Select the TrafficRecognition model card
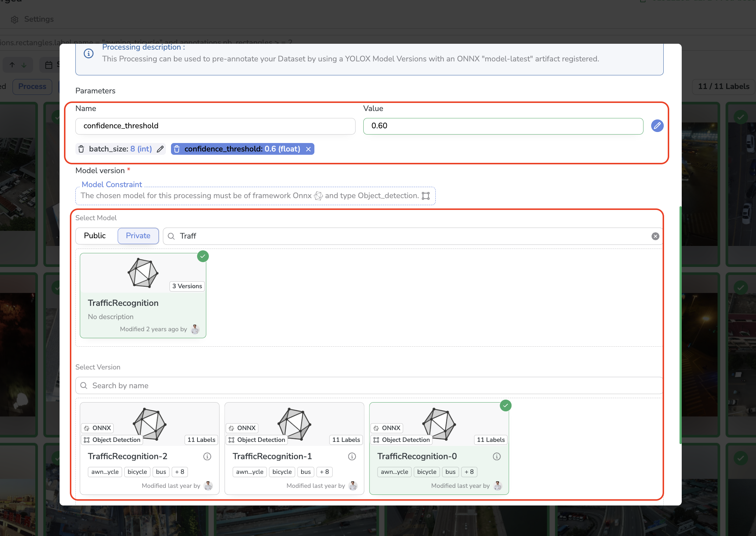Image resolution: width=756 pixels, height=536 pixels. click(x=143, y=296)
